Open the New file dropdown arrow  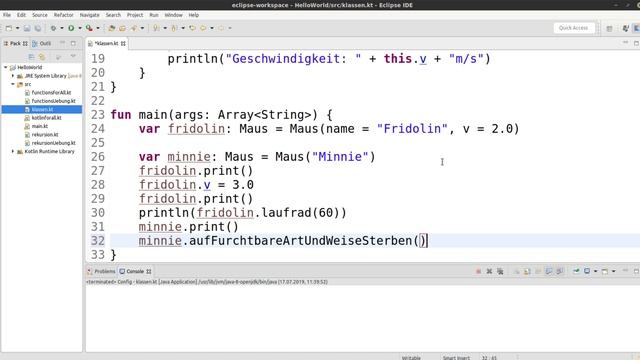coord(18,28)
